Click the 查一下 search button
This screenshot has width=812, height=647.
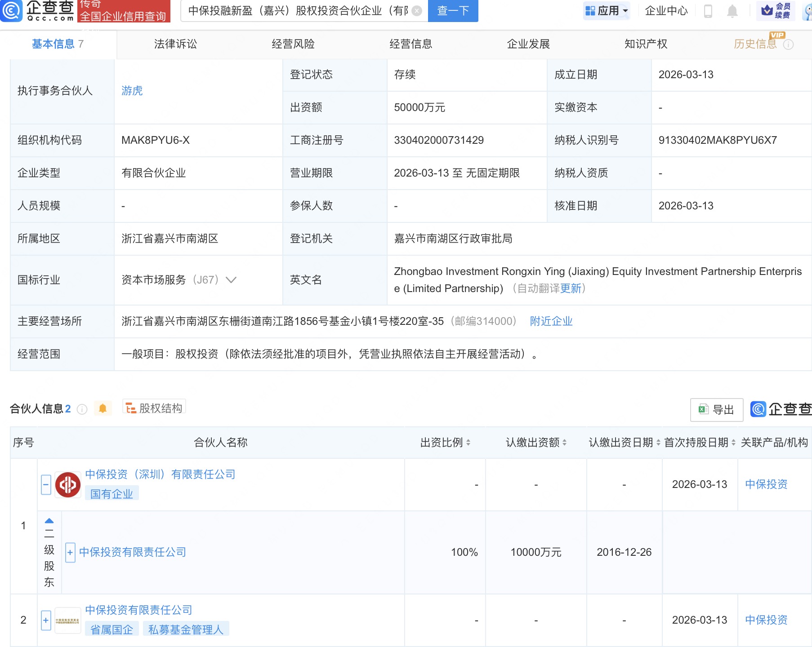pyautogui.click(x=453, y=11)
